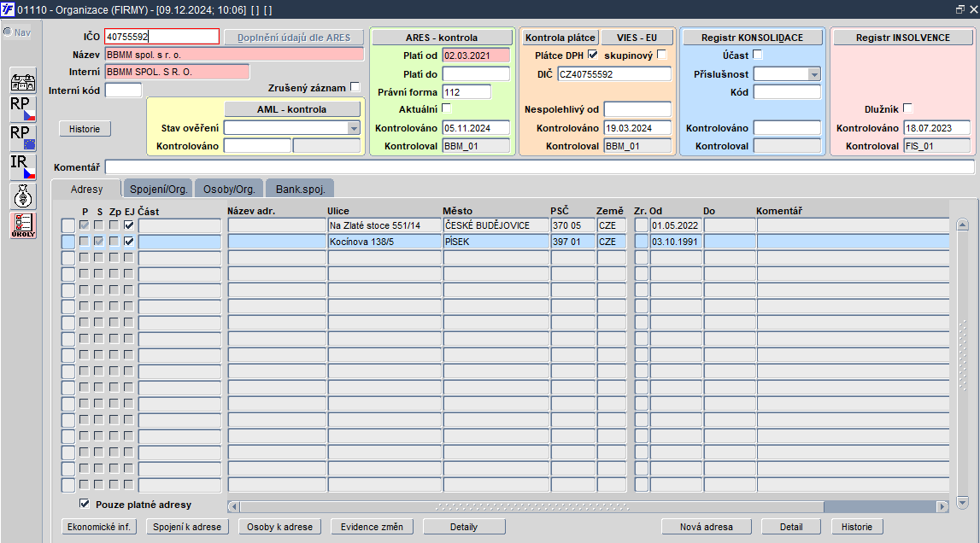Viewport: 980px width, 543px height.
Task: Open the ÚKOLY tasks checklist icon
Action: click(x=23, y=225)
